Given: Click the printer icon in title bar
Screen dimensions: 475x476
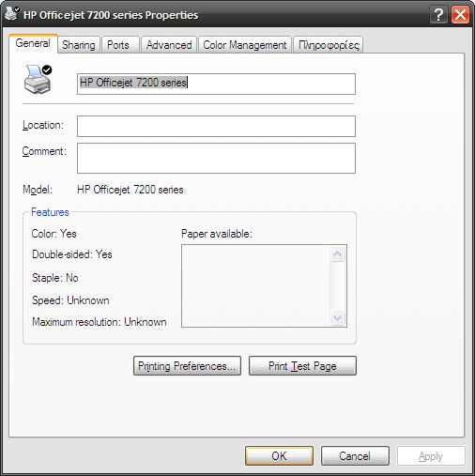Looking at the screenshot, I should tap(12, 13).
